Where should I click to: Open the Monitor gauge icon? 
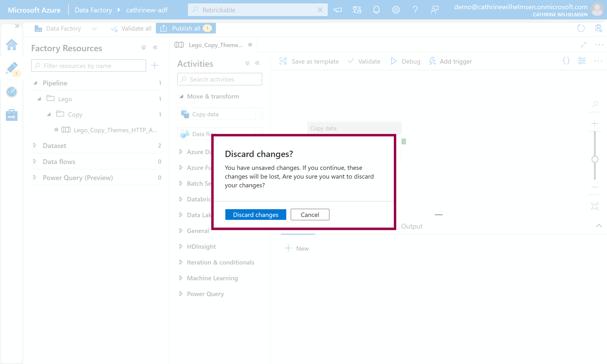point(11,92)
